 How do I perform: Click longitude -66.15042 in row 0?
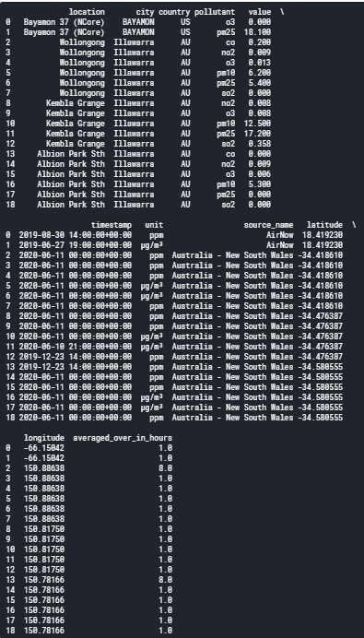tap(44, 448)
